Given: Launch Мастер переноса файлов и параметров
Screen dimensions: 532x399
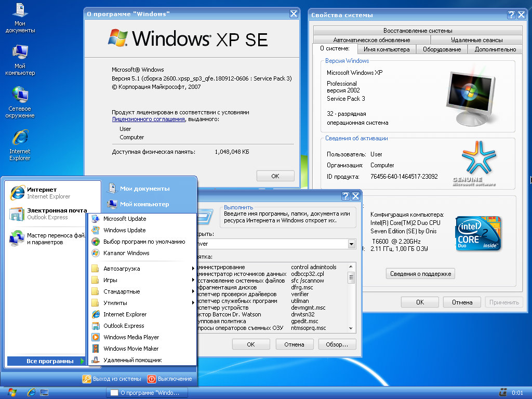Looking at the screenshot, I should 47,238.
